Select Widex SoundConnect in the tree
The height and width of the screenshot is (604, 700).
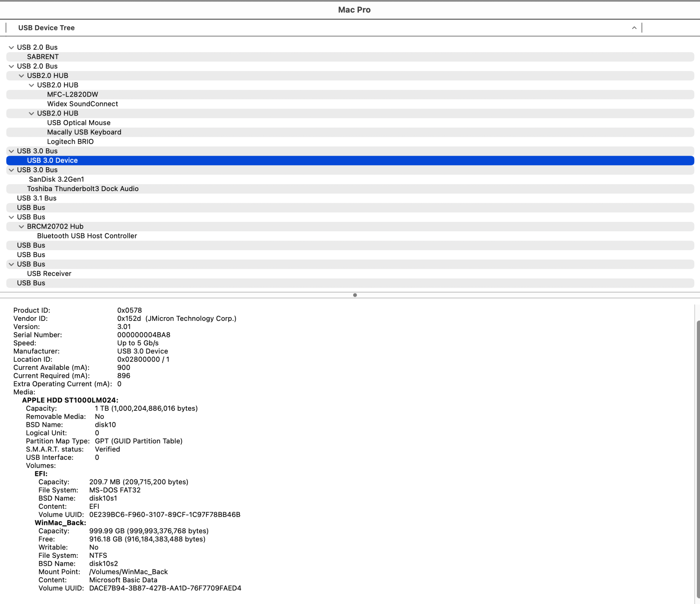point(83,104)
